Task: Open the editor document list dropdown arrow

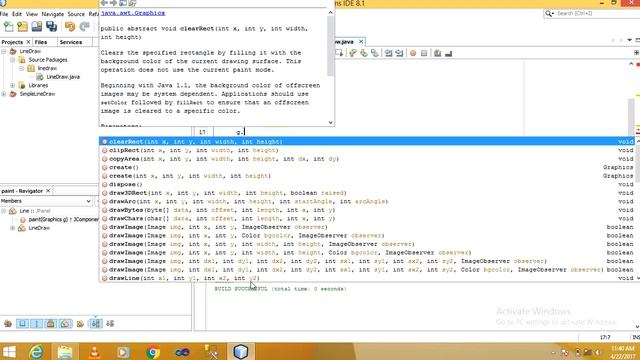Action: 630,40
